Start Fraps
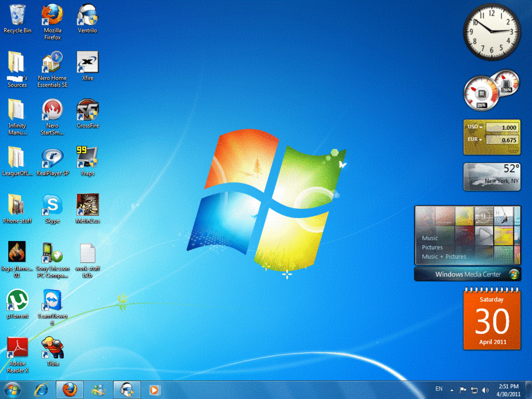The width and height of the screenshot is (532, 399). (87, 156)
